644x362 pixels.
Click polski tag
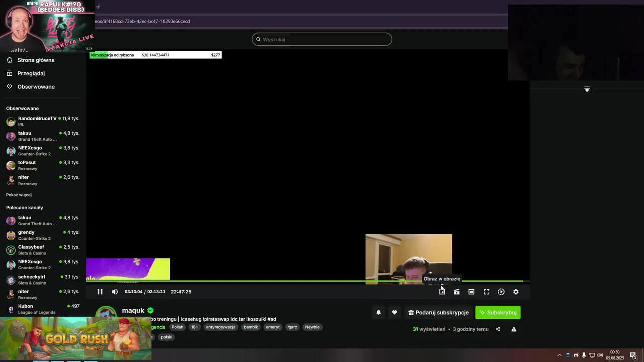[x=167, y=337]
